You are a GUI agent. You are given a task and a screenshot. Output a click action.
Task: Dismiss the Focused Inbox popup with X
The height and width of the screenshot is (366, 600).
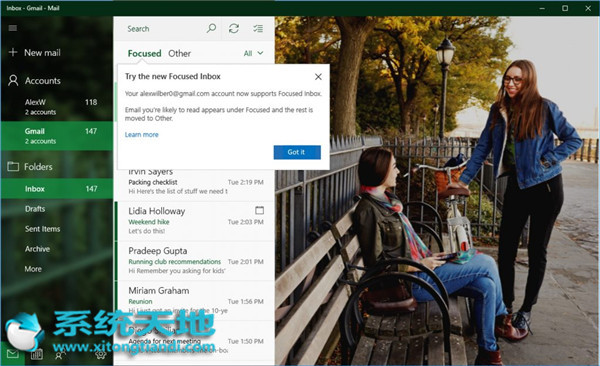point(318,77)
